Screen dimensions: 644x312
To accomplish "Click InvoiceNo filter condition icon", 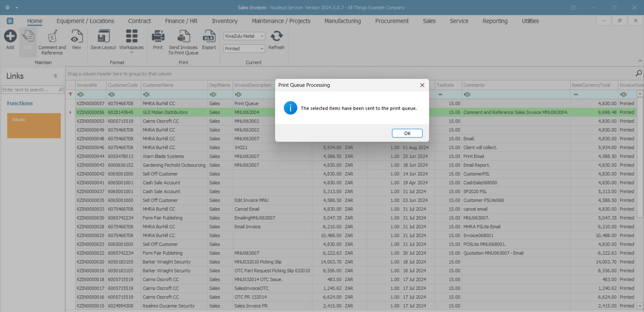I will tap(80, 95).
